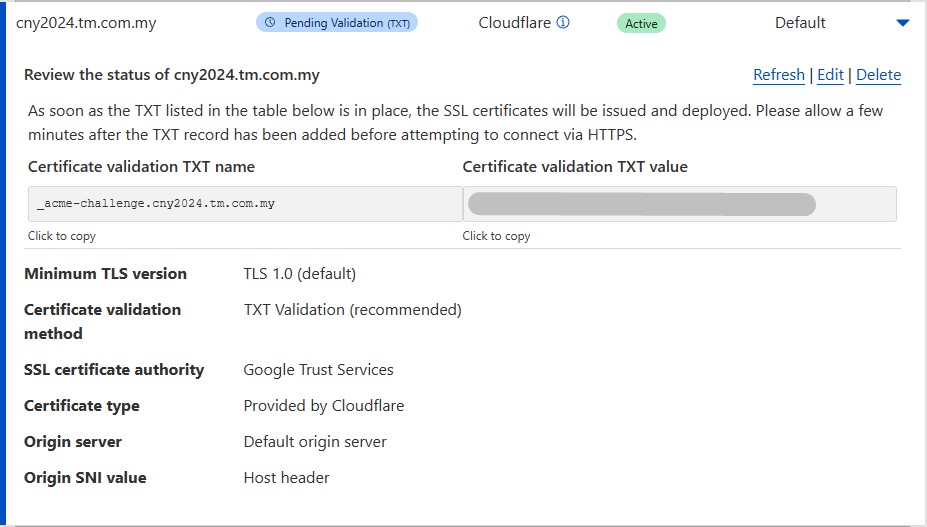Click the Delete link

878,75
